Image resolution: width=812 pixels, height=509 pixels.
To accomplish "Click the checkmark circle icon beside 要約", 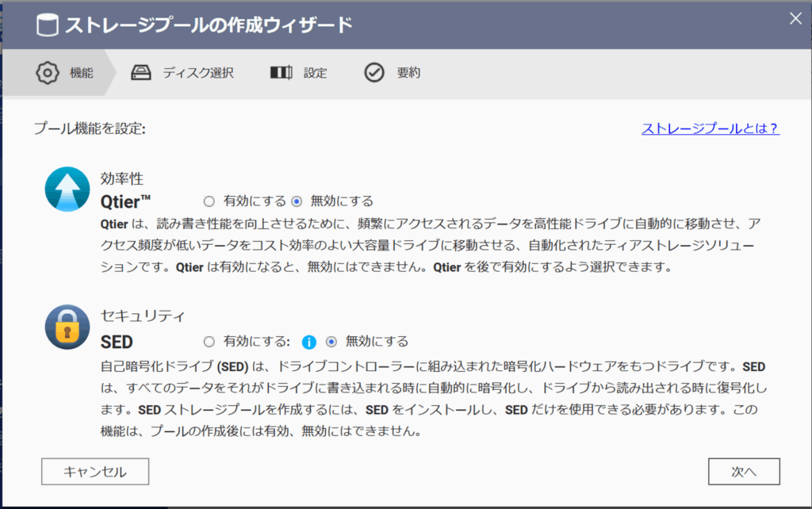I will 374,73.
